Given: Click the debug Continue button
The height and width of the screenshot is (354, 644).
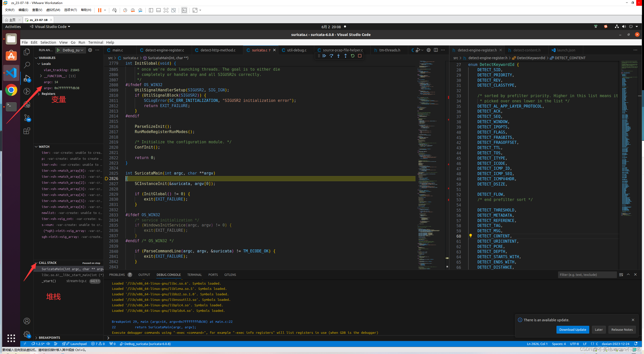Looking at the screenshot, I should [324, 56].
